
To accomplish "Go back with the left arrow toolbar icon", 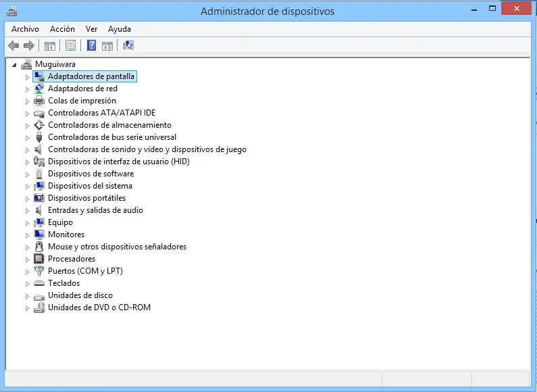I will (x=14, y=45).
